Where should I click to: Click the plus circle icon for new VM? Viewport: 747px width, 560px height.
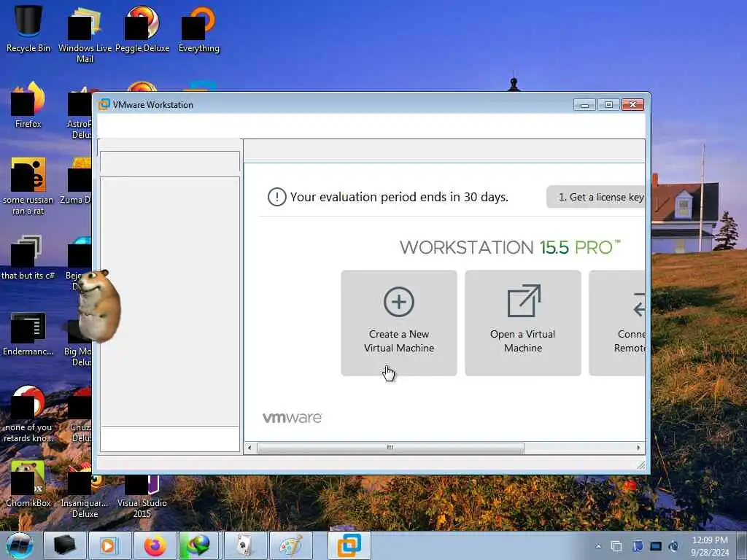point(399,301)
